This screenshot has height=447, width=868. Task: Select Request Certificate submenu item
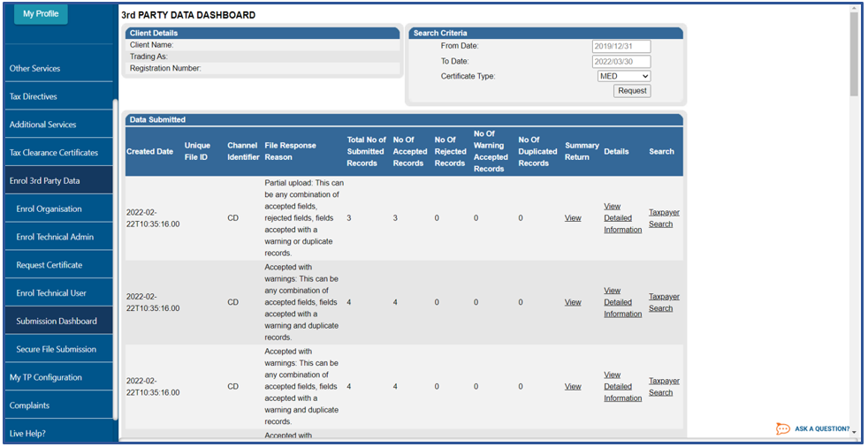pos(49,265)
